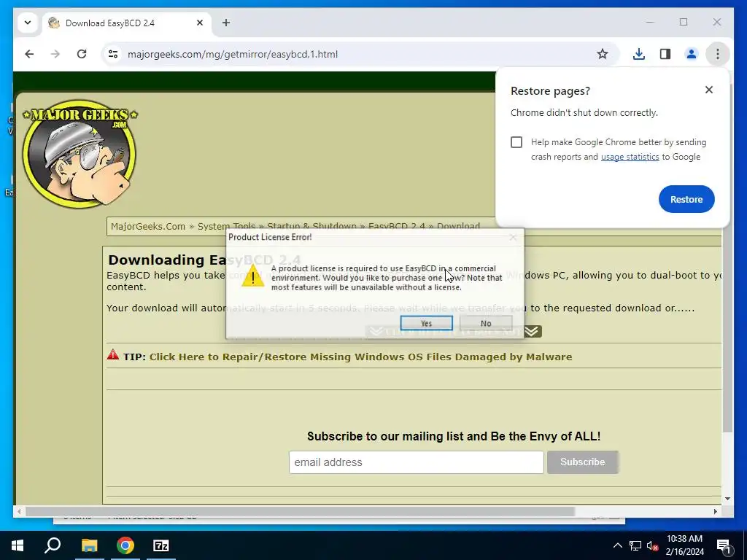Open site information icon in address bar

[113, 54]
